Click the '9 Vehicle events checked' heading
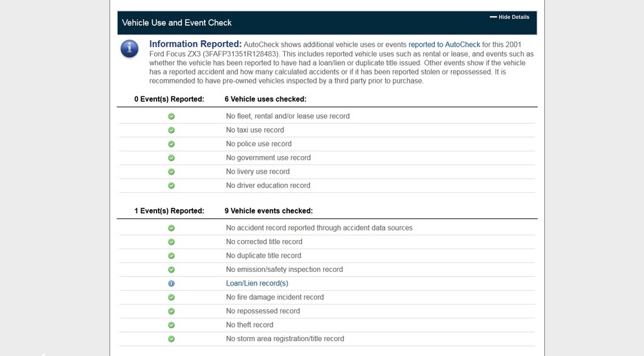 tap(269, 211)
